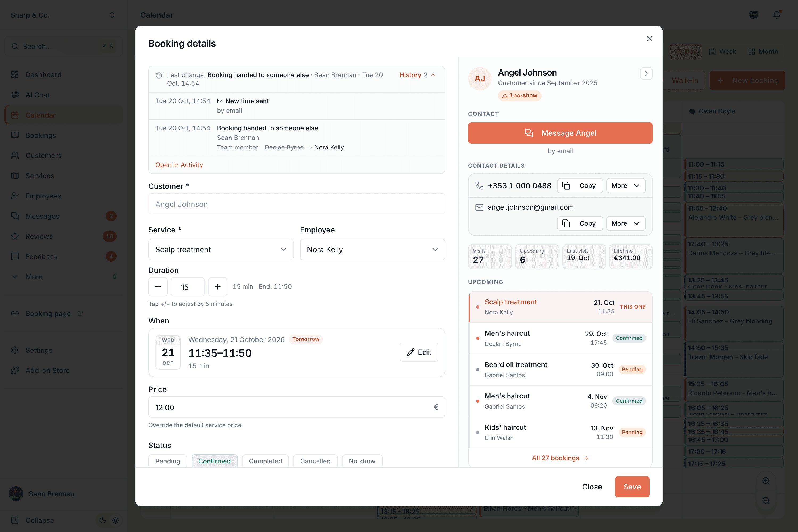Switch calendar to Day view

[x=686, y=52]
